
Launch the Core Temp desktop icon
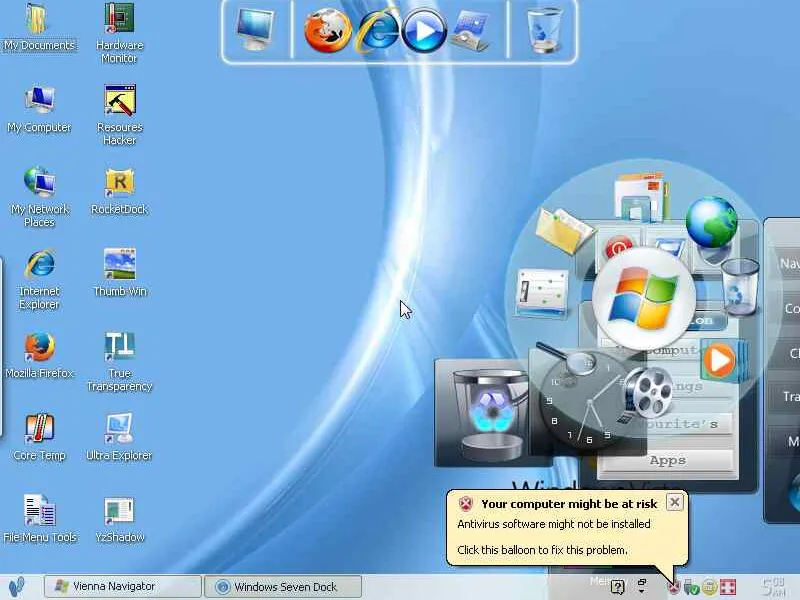click(39, 438)
